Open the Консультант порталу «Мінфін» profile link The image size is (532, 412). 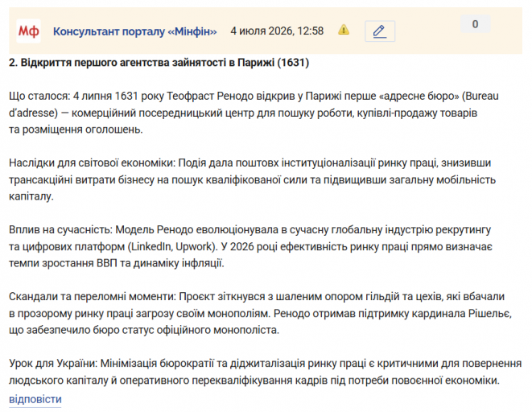tap(134, 31)
